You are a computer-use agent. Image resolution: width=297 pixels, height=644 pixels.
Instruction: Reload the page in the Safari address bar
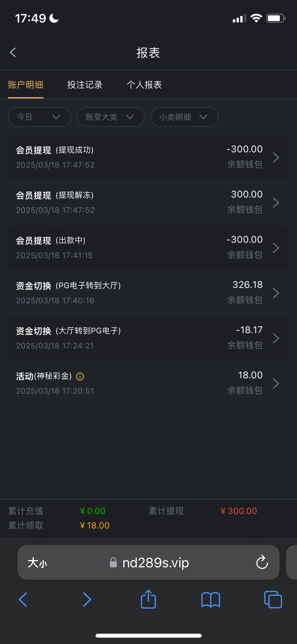[x=262, y=562]
